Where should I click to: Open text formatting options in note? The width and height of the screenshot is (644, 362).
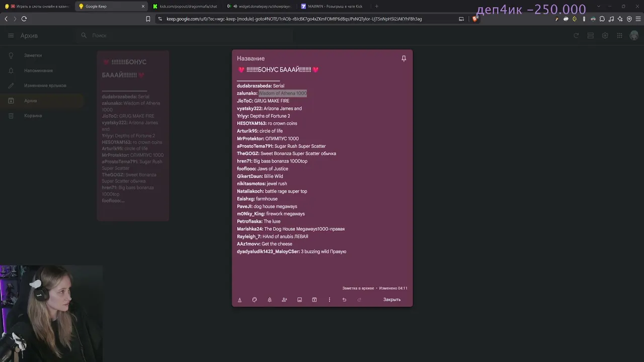coord(239,300)
